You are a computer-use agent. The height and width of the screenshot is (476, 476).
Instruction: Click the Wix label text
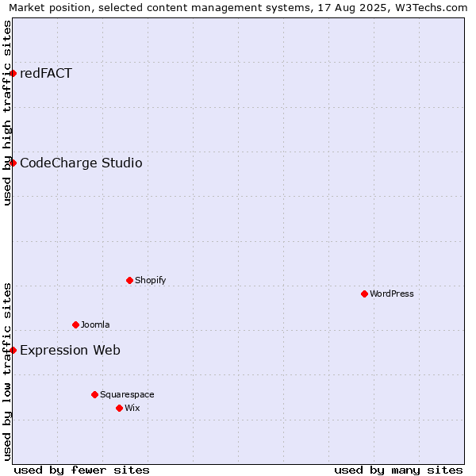(132, 408)
